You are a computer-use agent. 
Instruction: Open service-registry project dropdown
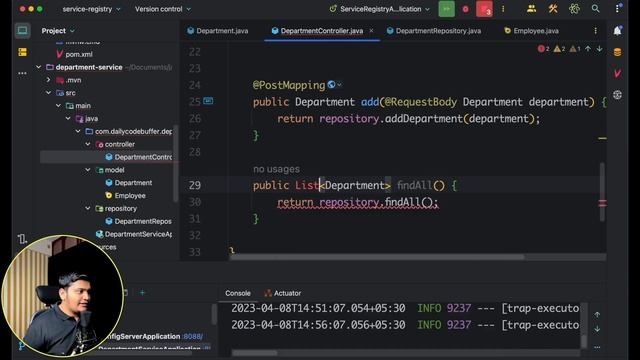click(91, 9)
